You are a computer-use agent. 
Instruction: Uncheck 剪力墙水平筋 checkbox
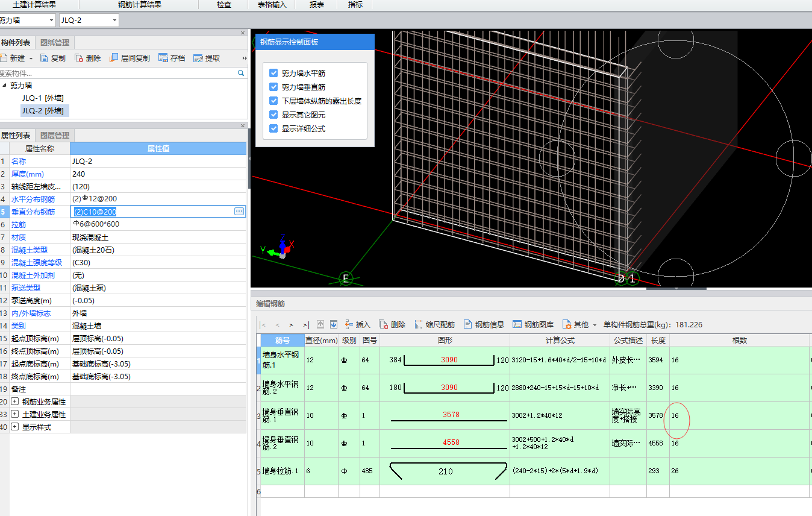coord(273,73)
